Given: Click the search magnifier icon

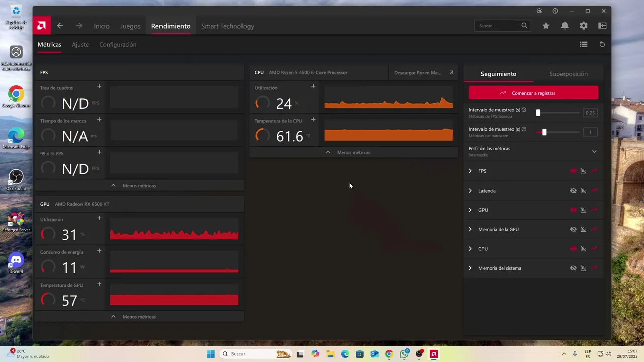Looking at the screenshot, I should (524, 26).
